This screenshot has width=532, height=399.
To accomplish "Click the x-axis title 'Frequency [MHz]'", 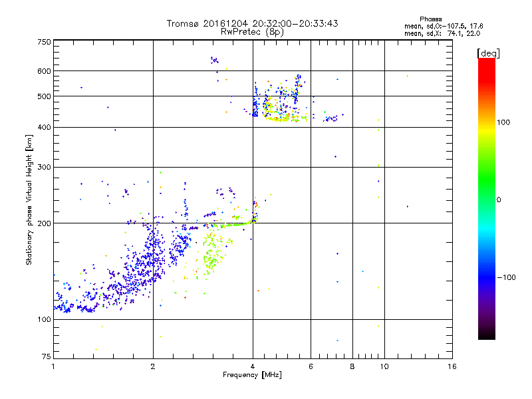I will click(252, 375).
